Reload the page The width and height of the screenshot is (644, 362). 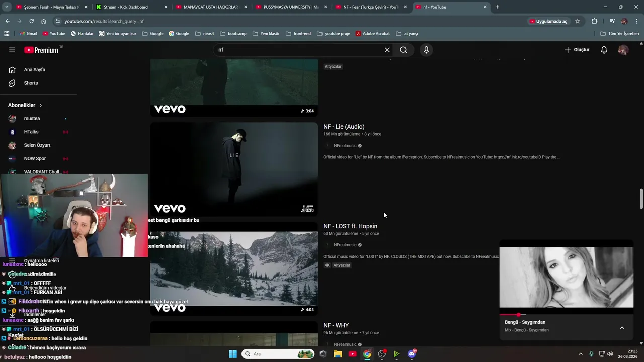(x=31, y=21)
